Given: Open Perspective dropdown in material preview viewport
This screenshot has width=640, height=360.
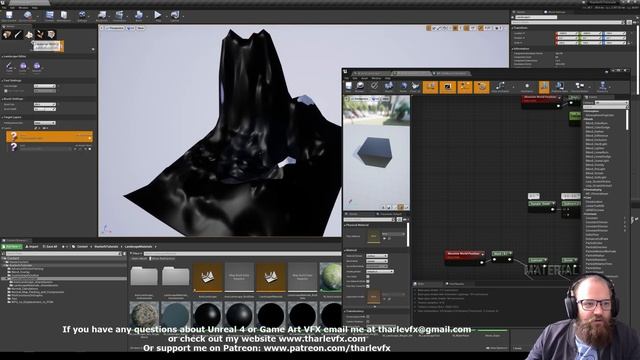Looking at the screenshot, I should pos(360,98).
